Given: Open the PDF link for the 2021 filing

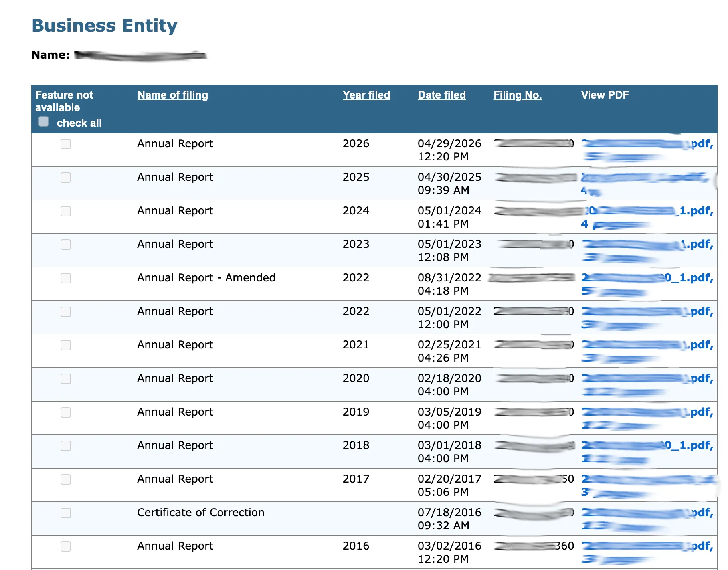Looking at the screenshot, I should [x=647, y=351].
